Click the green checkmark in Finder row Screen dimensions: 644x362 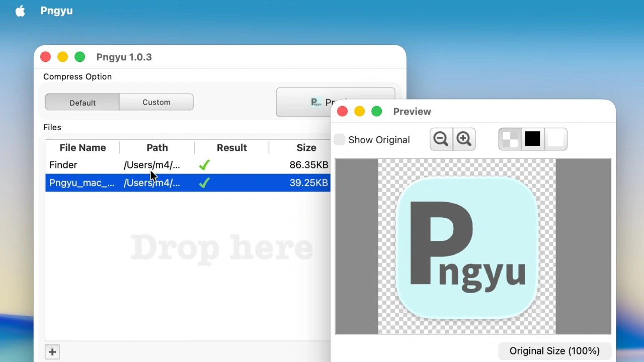coord(204,165)
